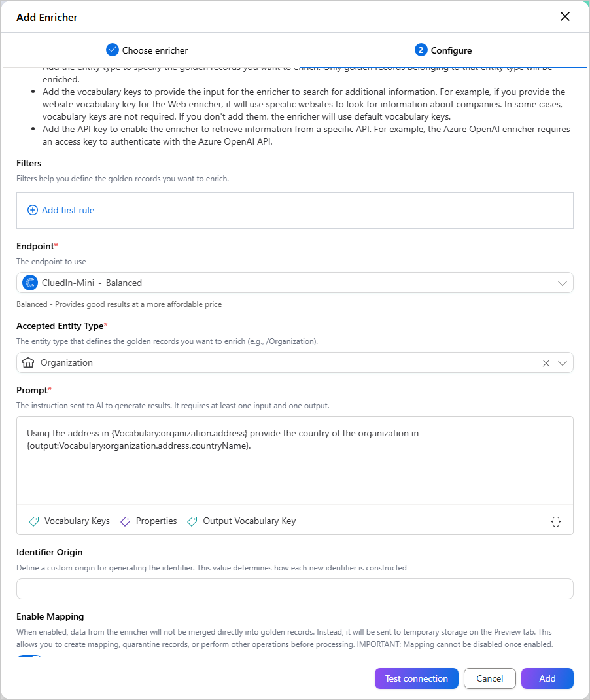This screenshot has width=590, height=700.
Task: Click the Choose enricher completed checkmark icon
Action: click(x=113, y=50)
